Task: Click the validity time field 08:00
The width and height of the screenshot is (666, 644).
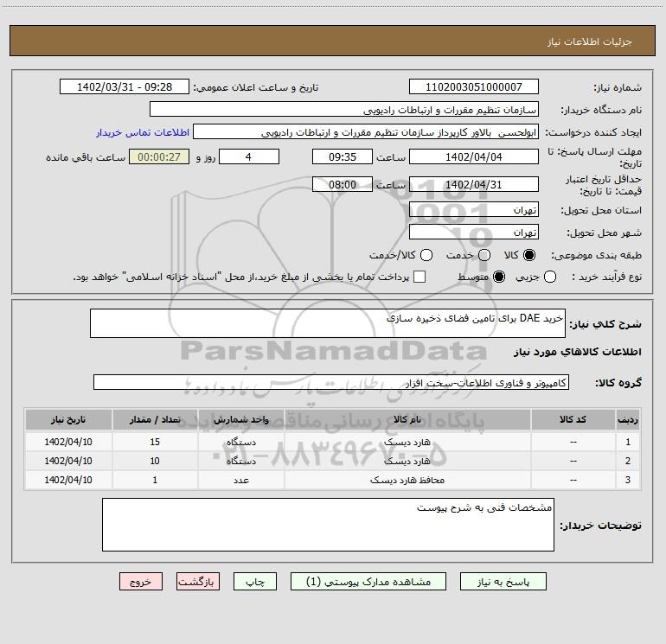Action: point(343,184)
